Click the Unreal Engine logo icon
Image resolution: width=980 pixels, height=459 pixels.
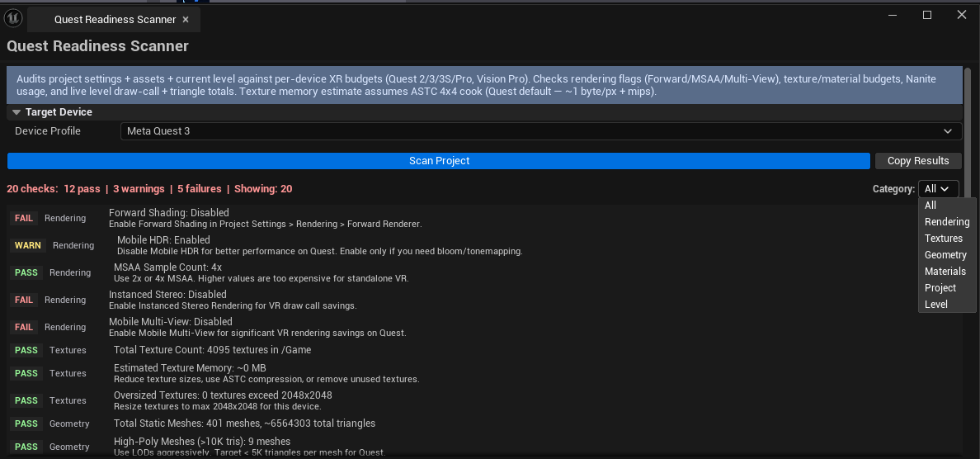point(13,19)
